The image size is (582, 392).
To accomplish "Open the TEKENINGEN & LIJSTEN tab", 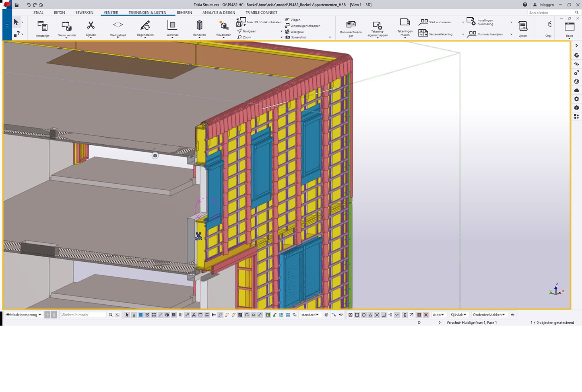I will [147, 12].
